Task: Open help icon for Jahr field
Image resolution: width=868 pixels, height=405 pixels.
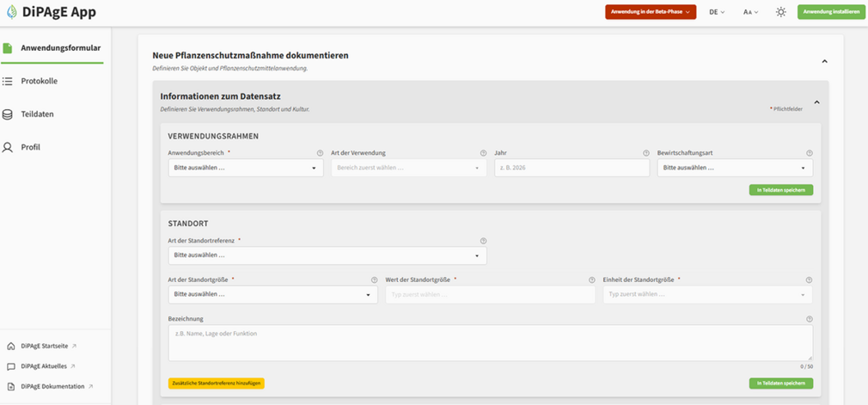Action: (646, 153)
